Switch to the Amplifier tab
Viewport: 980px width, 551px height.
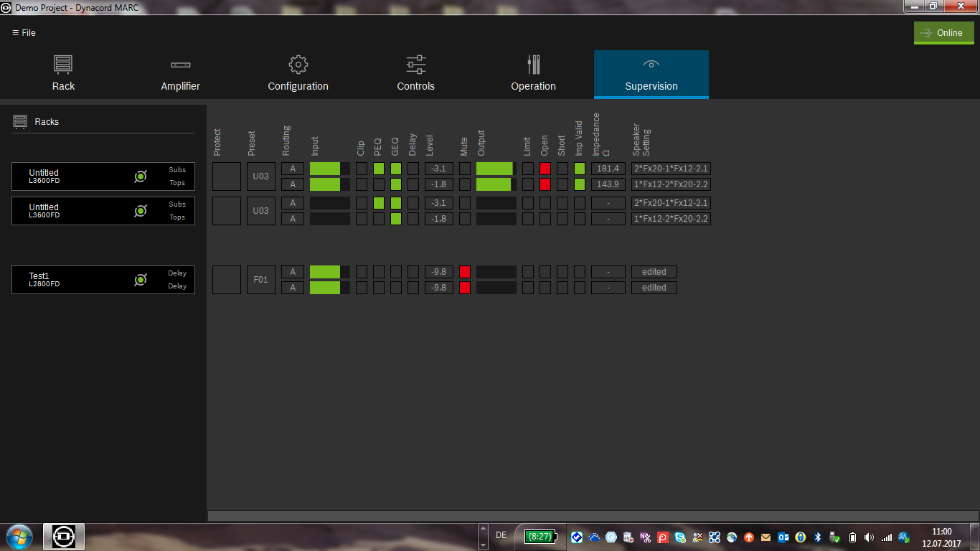tap(180, 74)
